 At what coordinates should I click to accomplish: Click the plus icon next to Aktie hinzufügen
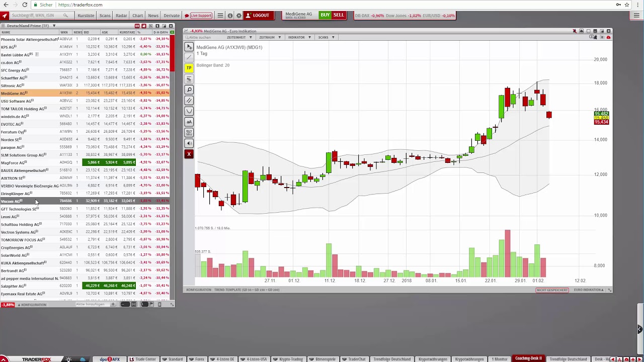[x=113, y=304]
